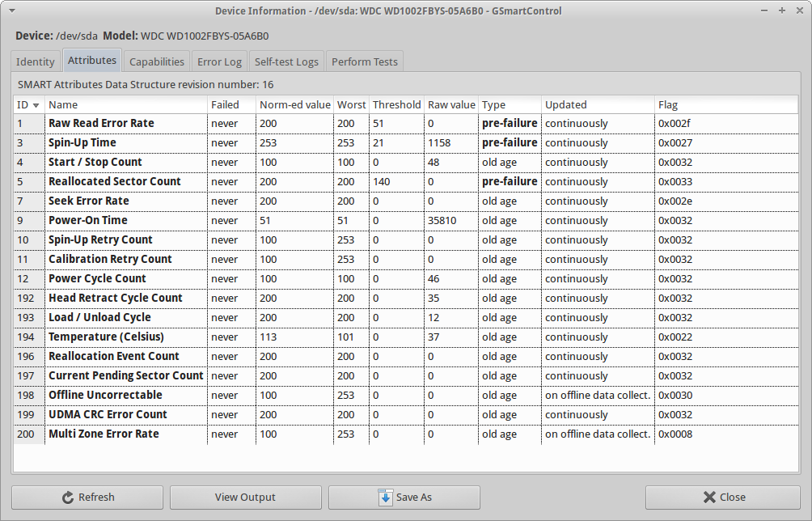The image size is (812, 521).
Task: Maximize the Device Information window
Action: point(782,11)
